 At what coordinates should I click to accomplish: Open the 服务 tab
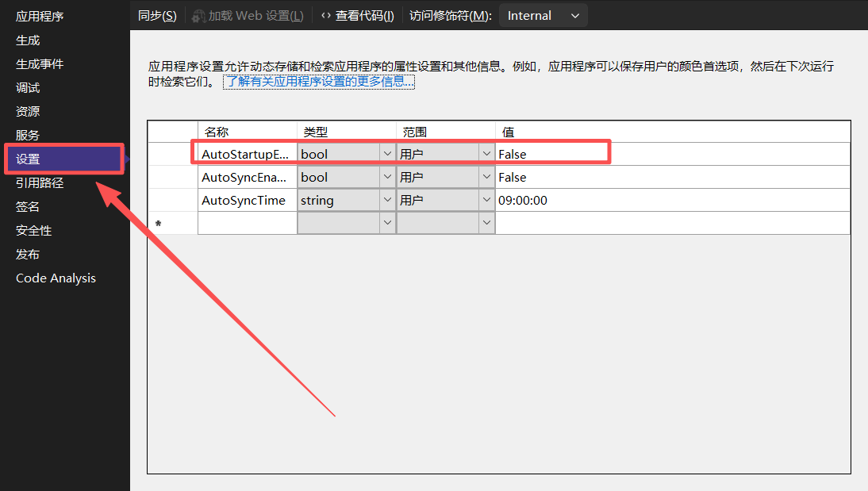(28, 136)
